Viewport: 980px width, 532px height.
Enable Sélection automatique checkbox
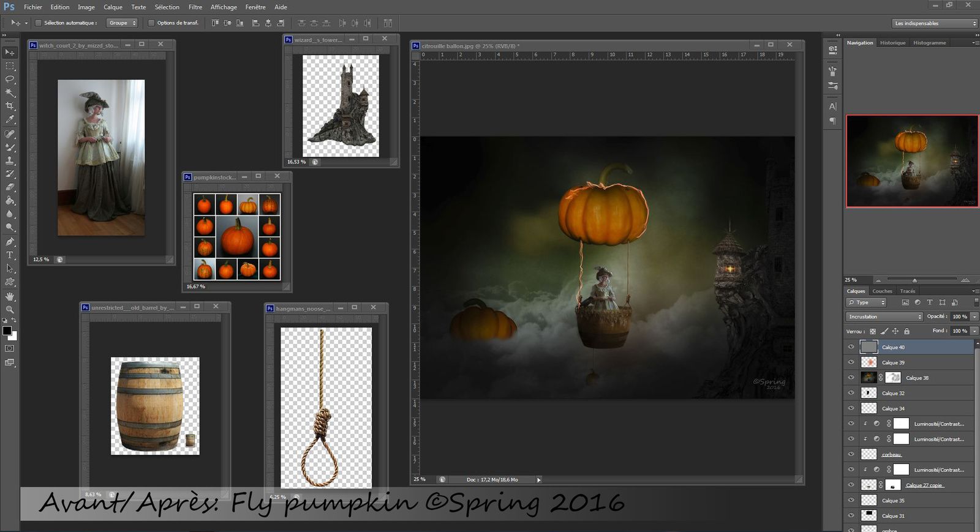[38, 23]
